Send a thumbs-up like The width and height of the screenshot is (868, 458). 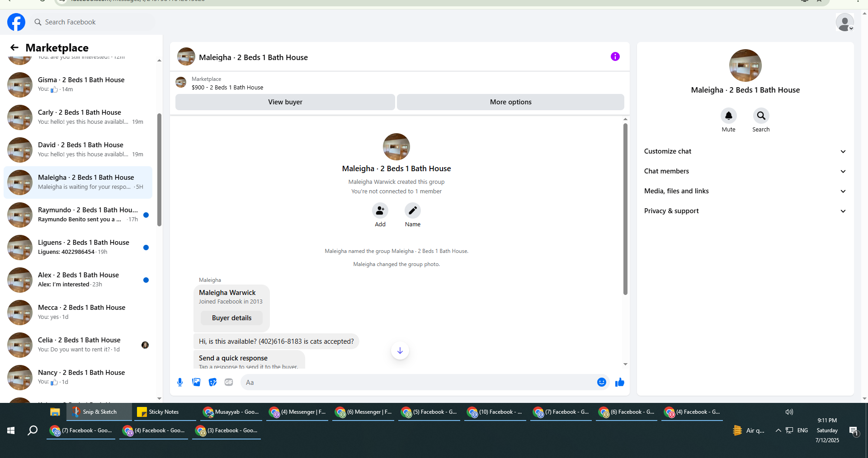coord(619,382)
